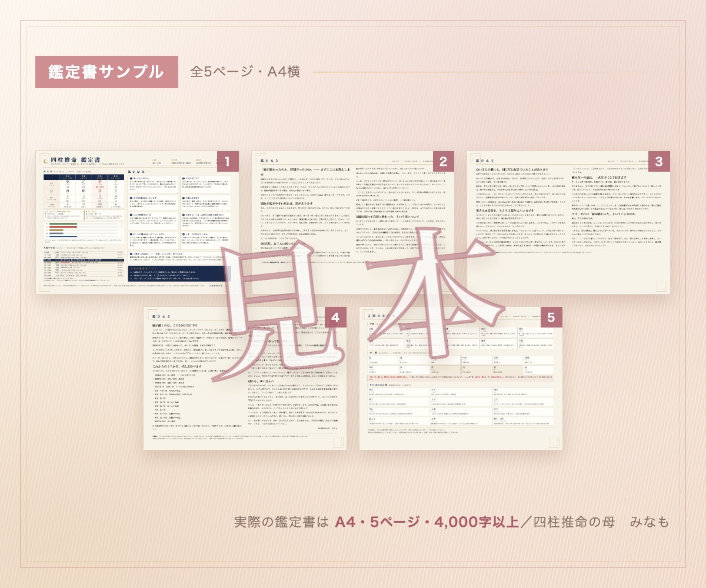The height and width of the screenshot is (588, 706).
Task: Click the number 4 page badge
Action: point(335,318)
